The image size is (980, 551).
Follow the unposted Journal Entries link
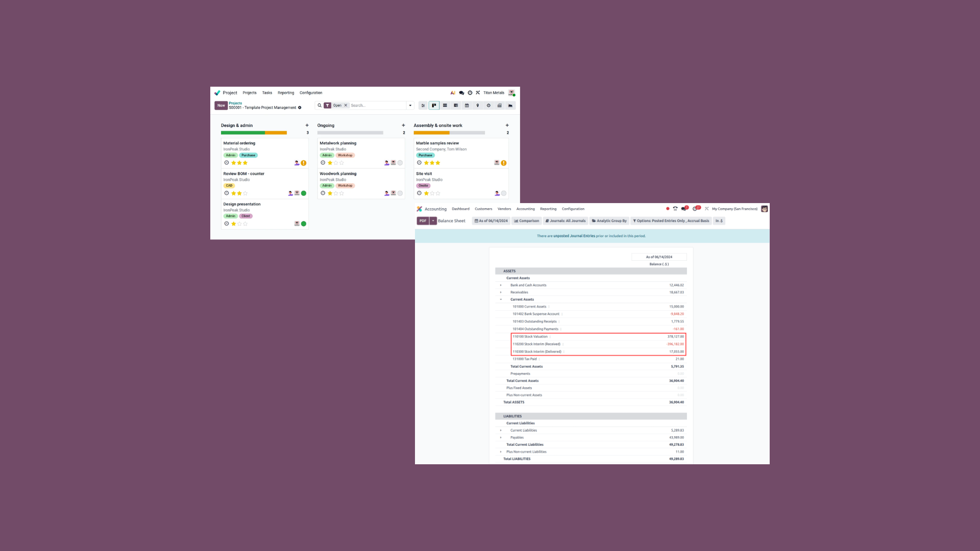[x=574, y=236]
